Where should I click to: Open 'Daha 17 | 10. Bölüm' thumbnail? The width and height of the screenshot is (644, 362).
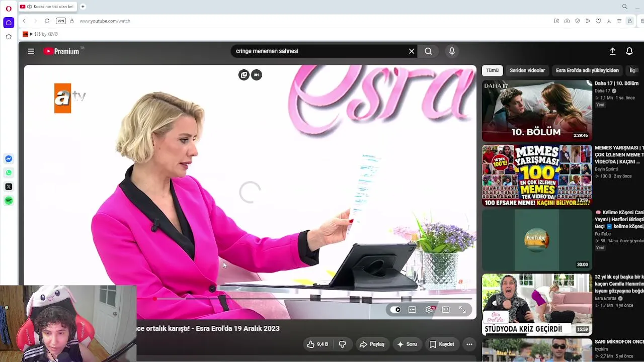537,111
